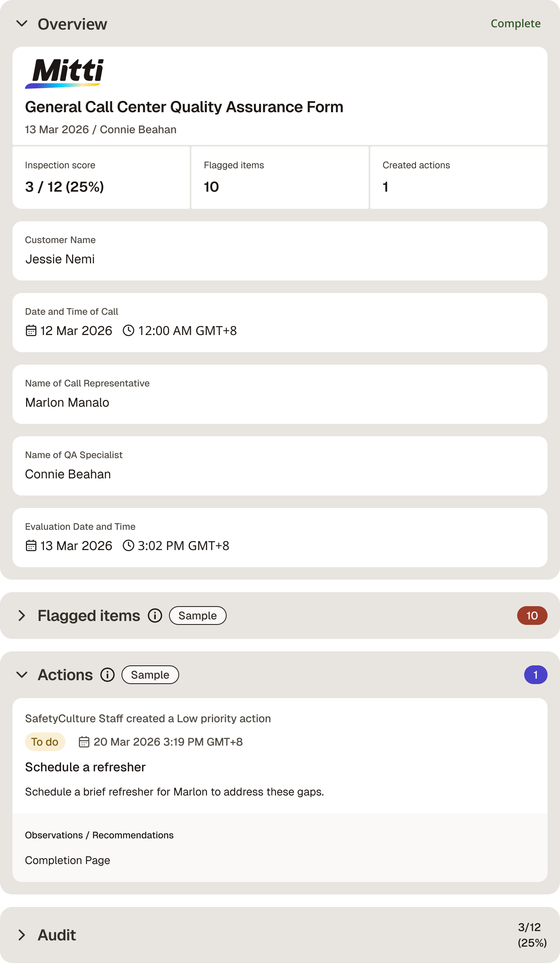560x963 pixels.
Task: Click the calendar icon beside 13 Mar 2026
Action: tap(31, 545)
